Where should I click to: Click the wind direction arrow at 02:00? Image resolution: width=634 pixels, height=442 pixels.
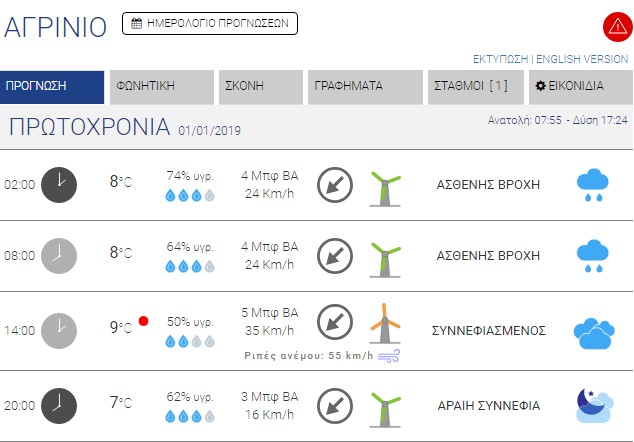334,184
